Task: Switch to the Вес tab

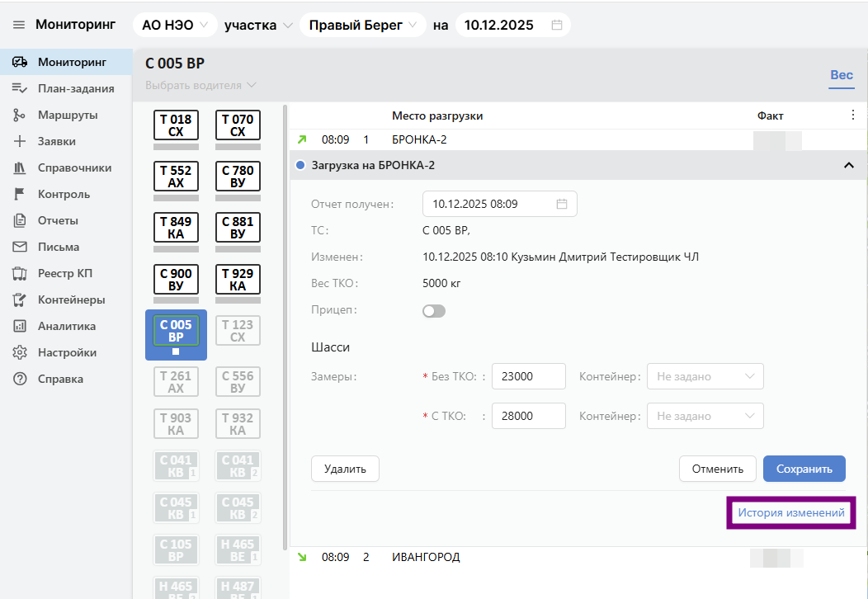Action: (842, 75)
